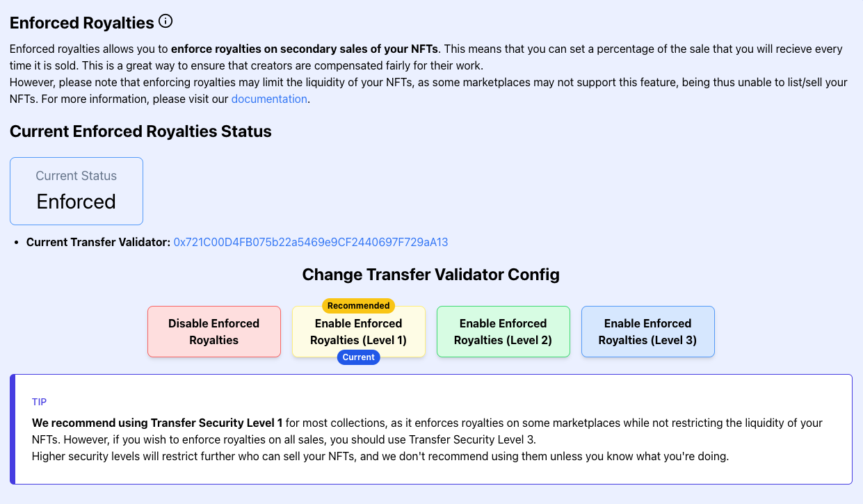The width and height of the screenshot is (863, 504).
Task: Click the bold Transfer Security Level 1 recommendation
Action: click(x=157, y=423)
